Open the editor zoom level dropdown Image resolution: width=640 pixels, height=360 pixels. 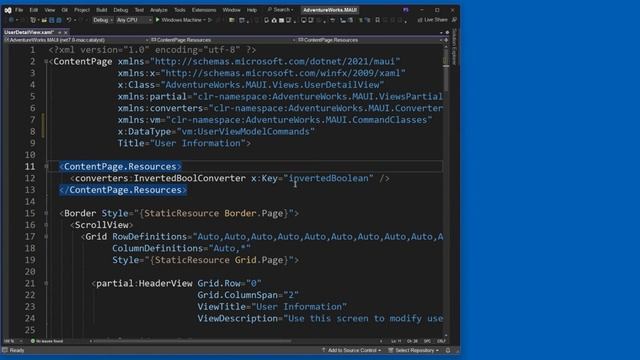point(13,341)
